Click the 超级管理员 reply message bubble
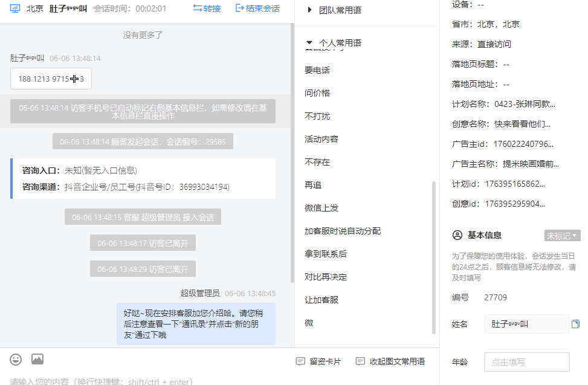The height and width of the screenshot is (385, 588). pos(196,324)
